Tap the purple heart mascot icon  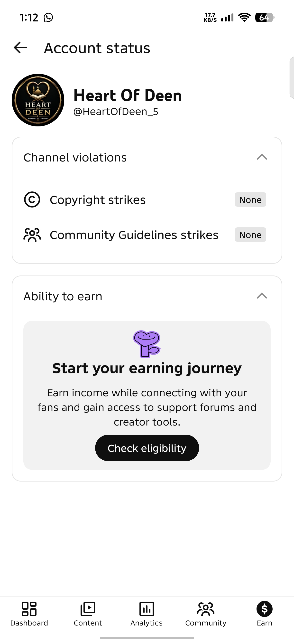tap(147, 344)
